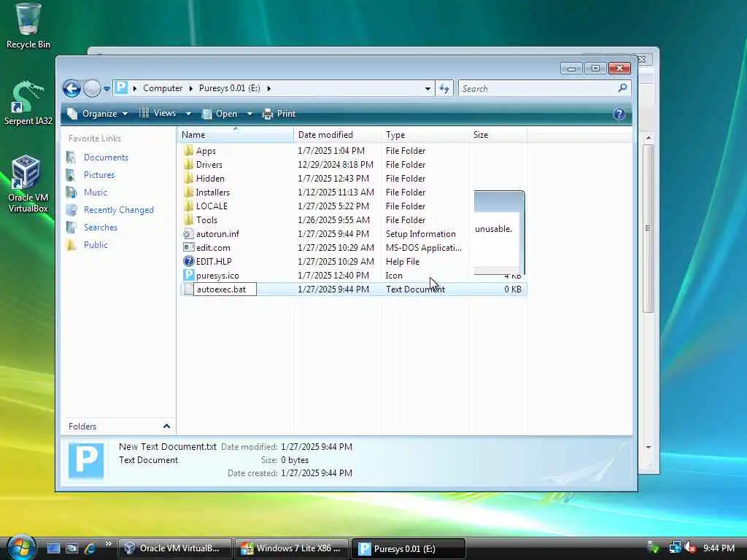Click Show Desktop in Quick Launch

point(53,548)
